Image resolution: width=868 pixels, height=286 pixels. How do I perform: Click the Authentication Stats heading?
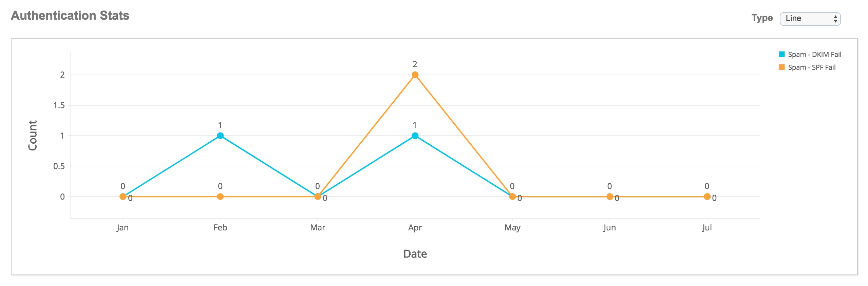70,16
